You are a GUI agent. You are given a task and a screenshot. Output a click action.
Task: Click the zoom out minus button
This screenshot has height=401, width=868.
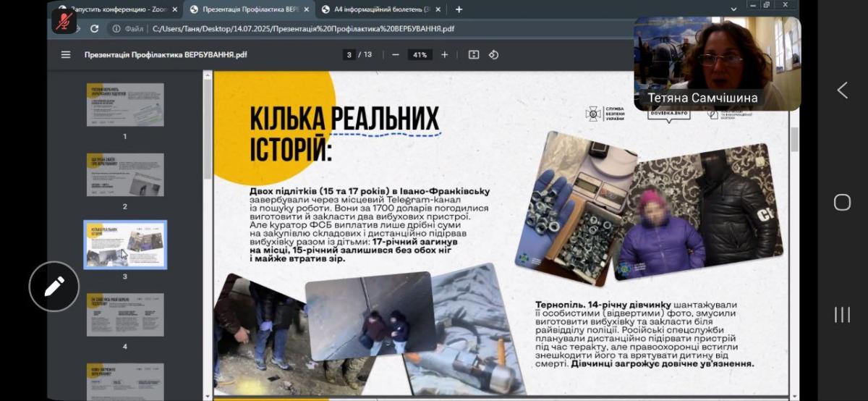point(396,55)
